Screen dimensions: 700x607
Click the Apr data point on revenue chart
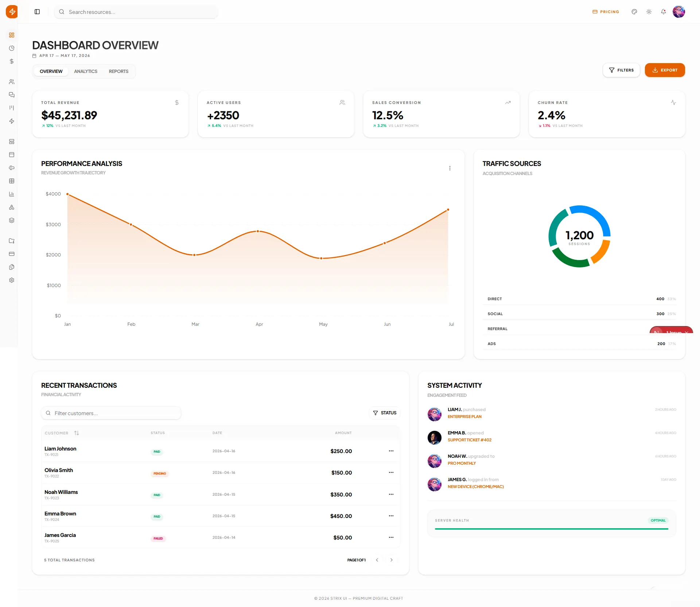point(258,231)
